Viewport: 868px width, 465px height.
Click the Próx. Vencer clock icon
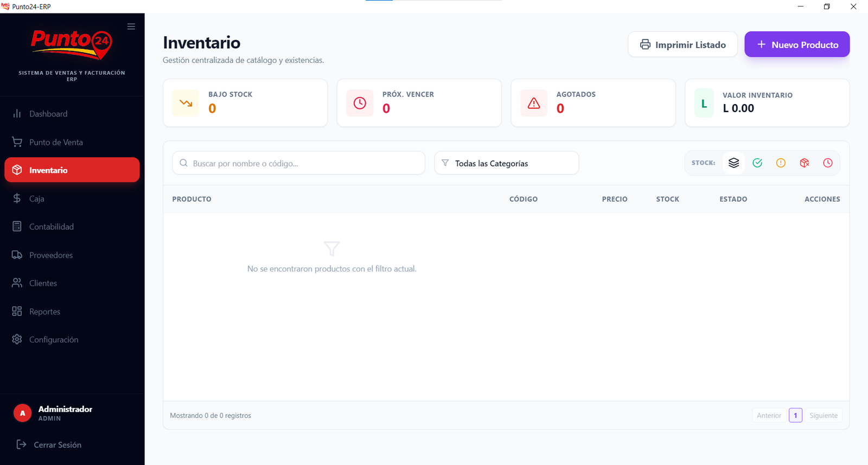tap(360, 103)
